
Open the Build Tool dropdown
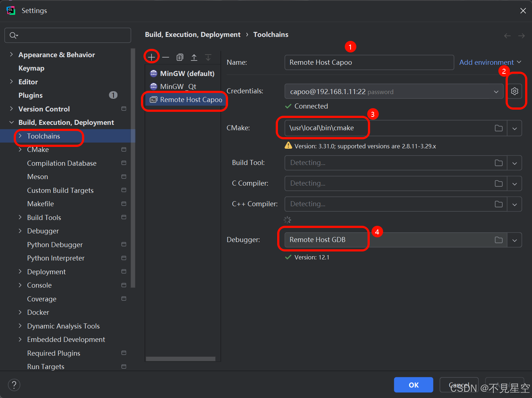coord(515,163)
